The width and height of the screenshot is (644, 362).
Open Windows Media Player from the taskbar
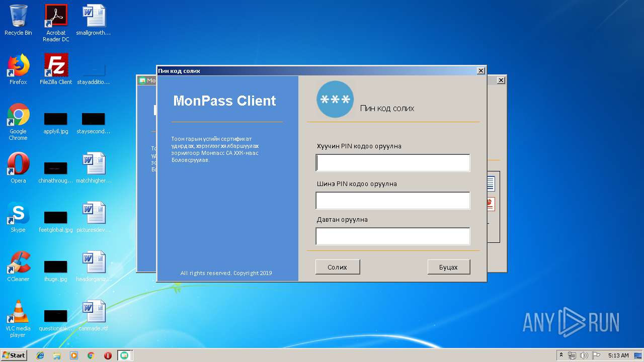[x=74, y=355]
